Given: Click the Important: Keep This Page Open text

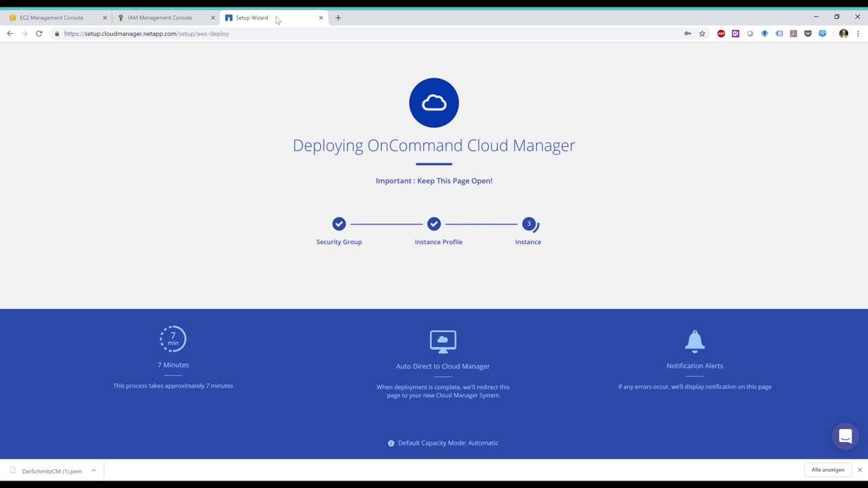Looking at the screenshot, I should click(x=434, y=181).
